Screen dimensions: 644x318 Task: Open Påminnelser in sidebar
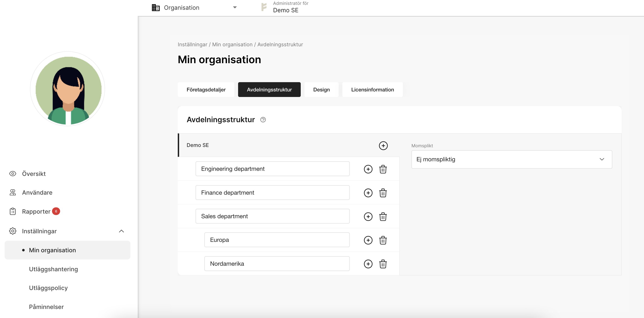click(46, 307)
